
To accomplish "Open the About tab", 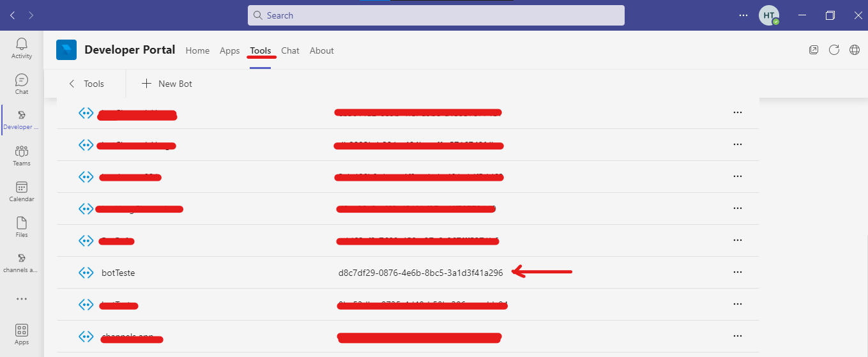I will [x=321, y=50].
